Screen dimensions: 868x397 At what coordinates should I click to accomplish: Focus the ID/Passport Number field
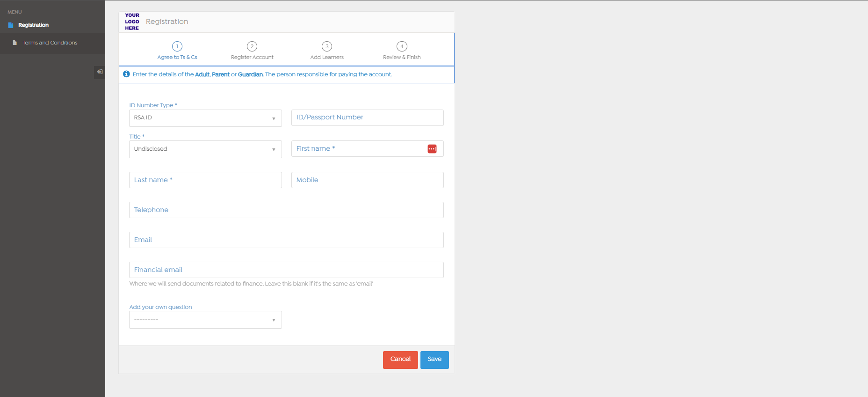pos(367,118)
